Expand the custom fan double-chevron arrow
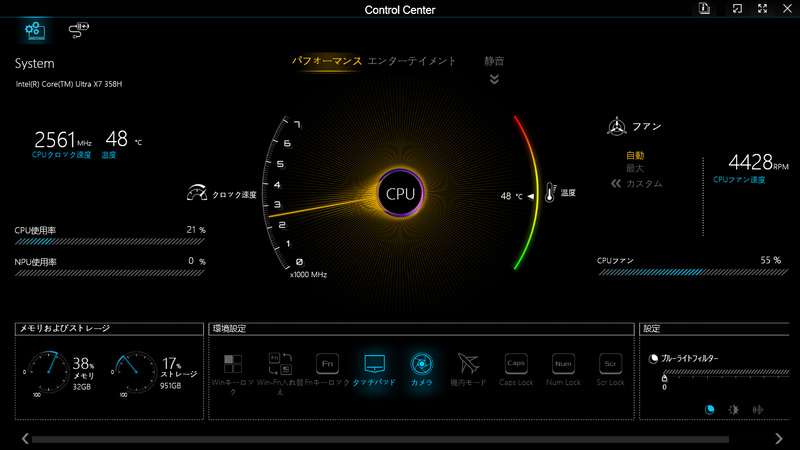This screenshot has height=450, width=800. click(616, 184)
